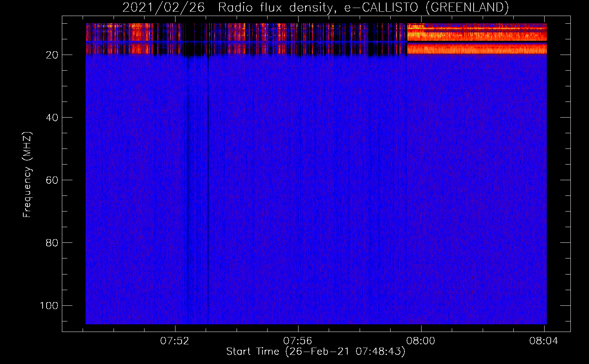Click the bright orange burst band after 08:00

click(x=477, y=39)
